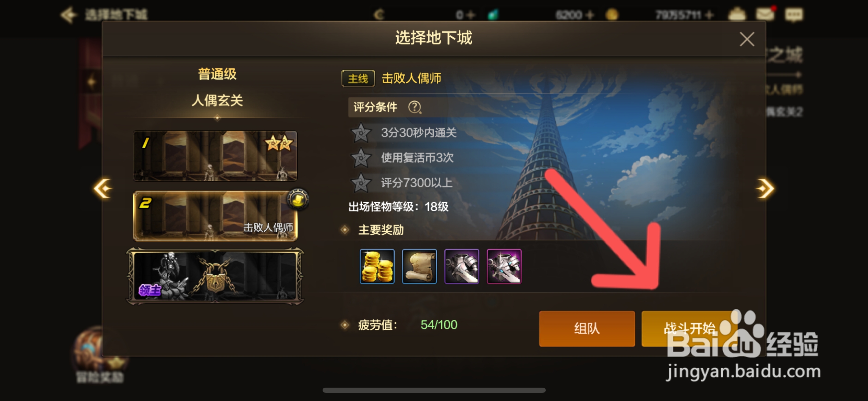
Task: Tap the gold coins reward icon
Action: point(377,266)
